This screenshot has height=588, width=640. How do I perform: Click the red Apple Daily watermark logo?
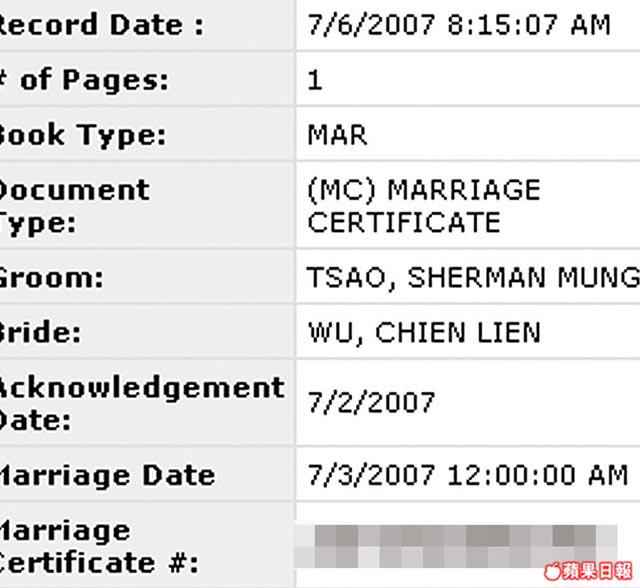coord(589,571)
